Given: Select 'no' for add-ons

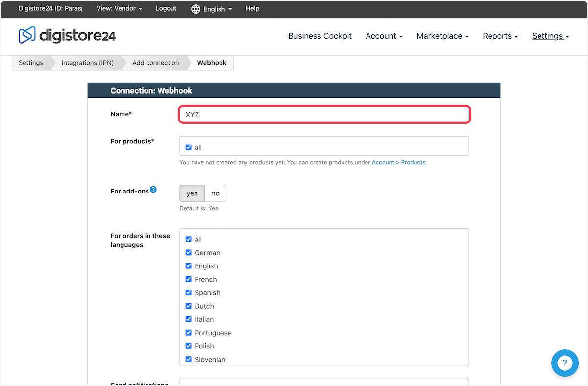Looking at the screenshot, I should point(215,193).
